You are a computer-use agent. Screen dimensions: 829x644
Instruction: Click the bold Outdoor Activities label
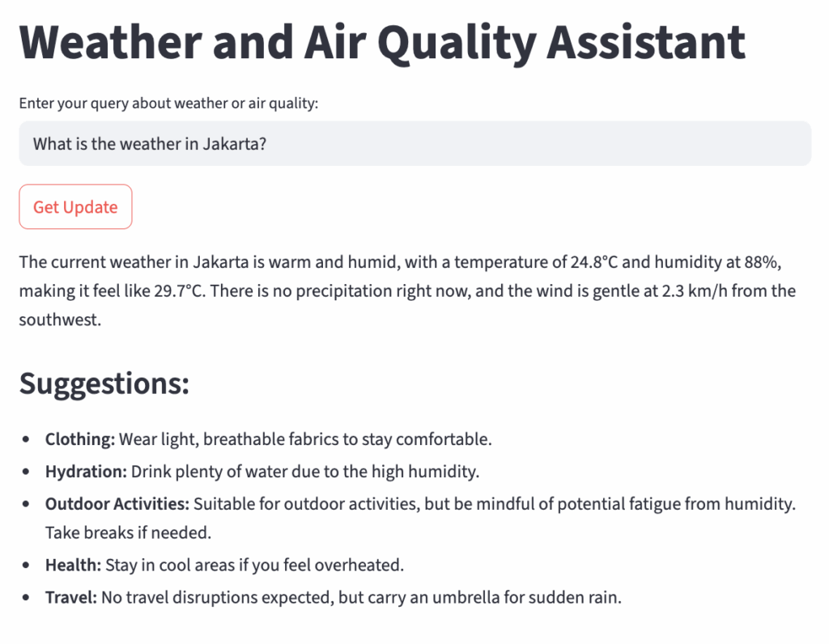117,504
